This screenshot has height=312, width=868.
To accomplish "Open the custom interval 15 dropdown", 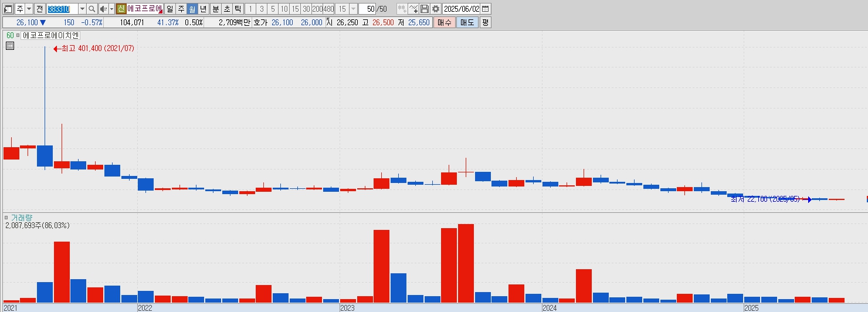I will pos(353,9).
